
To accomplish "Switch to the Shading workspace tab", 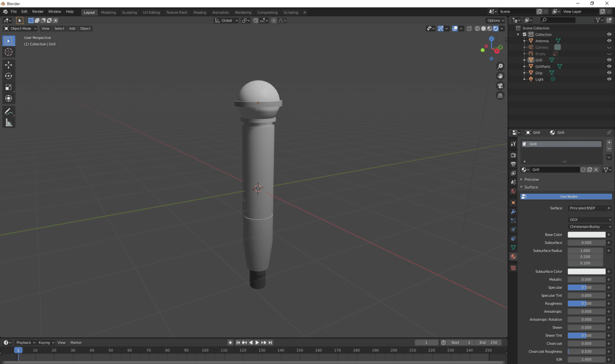I will 199,12.
